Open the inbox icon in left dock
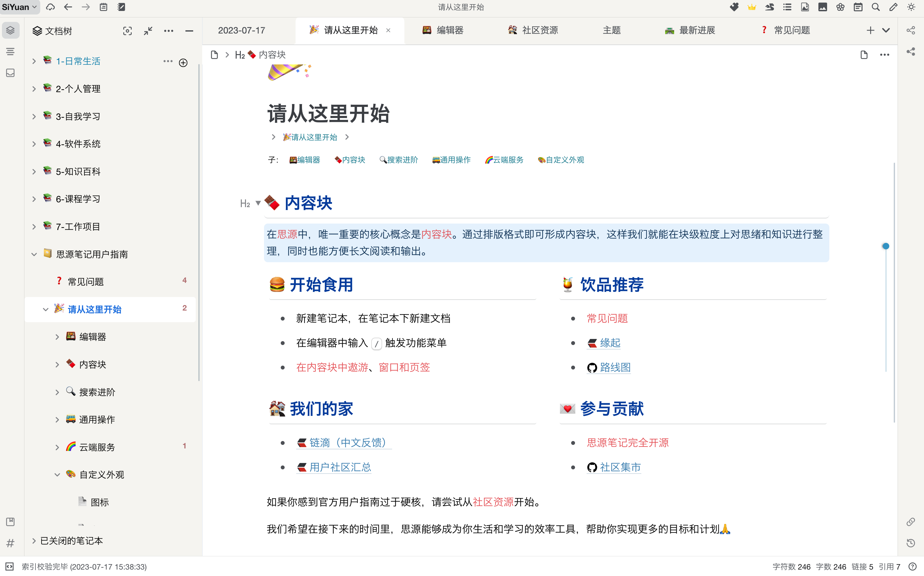 (10, 73)
